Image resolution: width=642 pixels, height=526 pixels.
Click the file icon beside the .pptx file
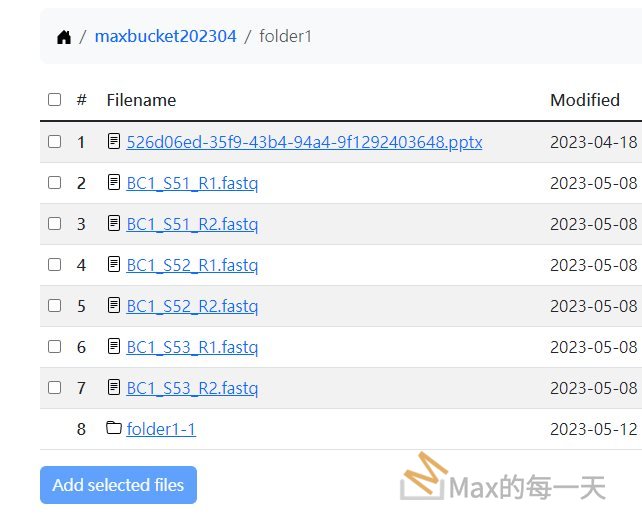click(114, 142)
